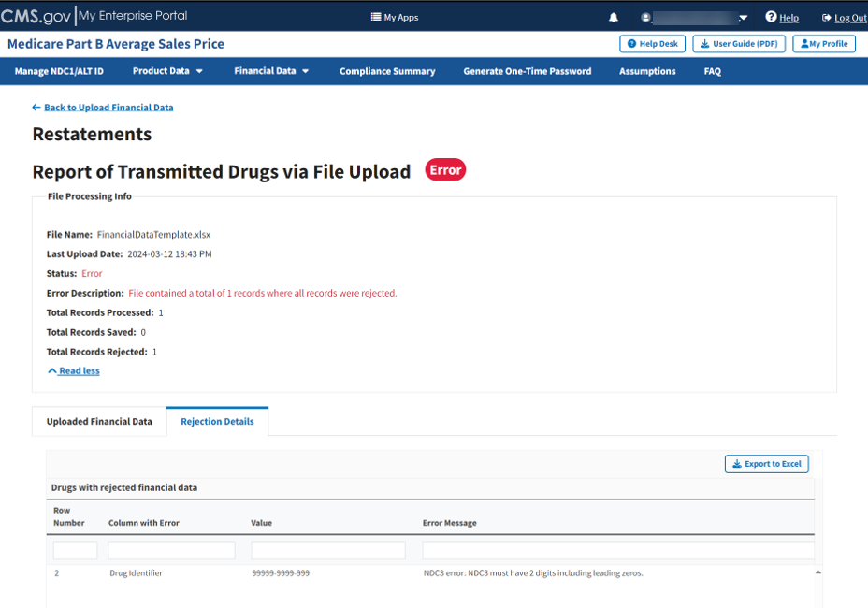Open the FAQ page
This screenshot has height=608, width=868.
pos(712,71)
